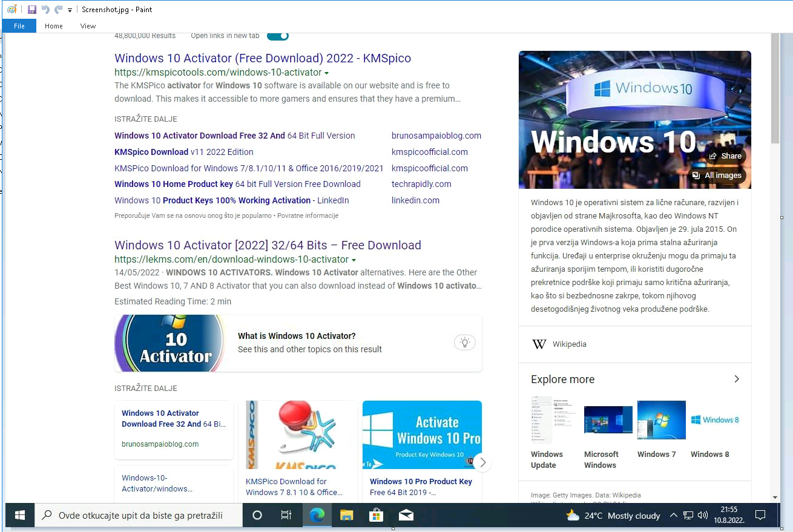This screenshot has height=532, width=793.
Task: Click brunosampaioblog.com site link in the list
Action: point(436,136)
